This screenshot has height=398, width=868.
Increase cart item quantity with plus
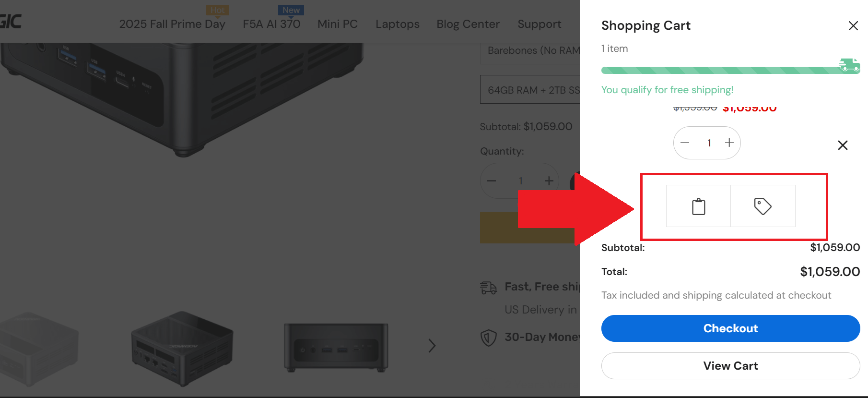click(x=729, y=143)
